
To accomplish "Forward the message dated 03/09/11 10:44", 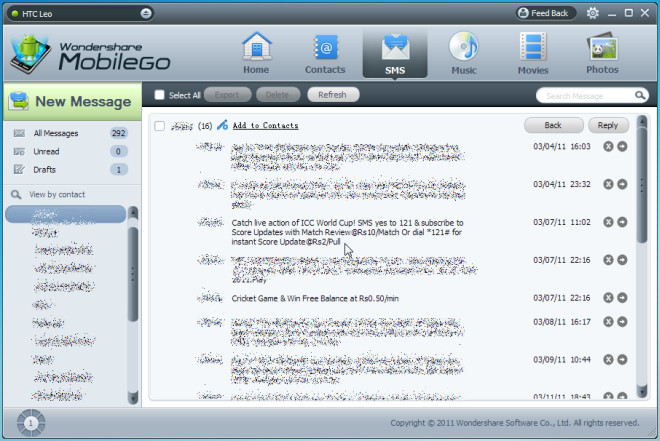I will (x=622, y=359).
